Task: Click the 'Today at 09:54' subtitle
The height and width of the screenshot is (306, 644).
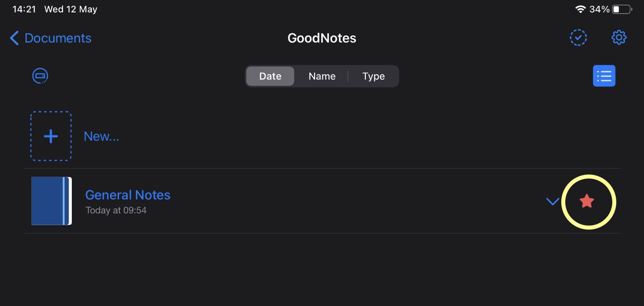Action: pyautogui.click(x=116, y=210)
